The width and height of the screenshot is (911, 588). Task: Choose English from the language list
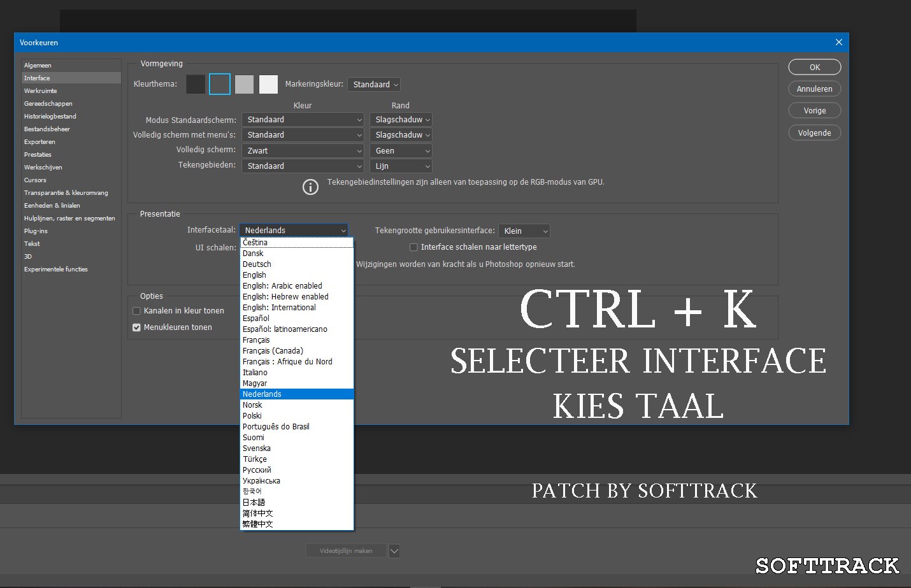pos(254,275)
